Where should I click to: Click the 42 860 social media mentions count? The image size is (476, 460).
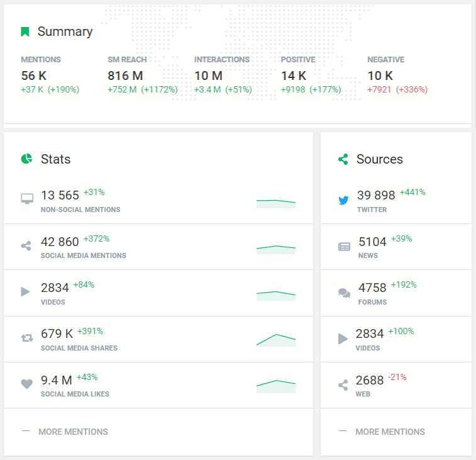60,242
